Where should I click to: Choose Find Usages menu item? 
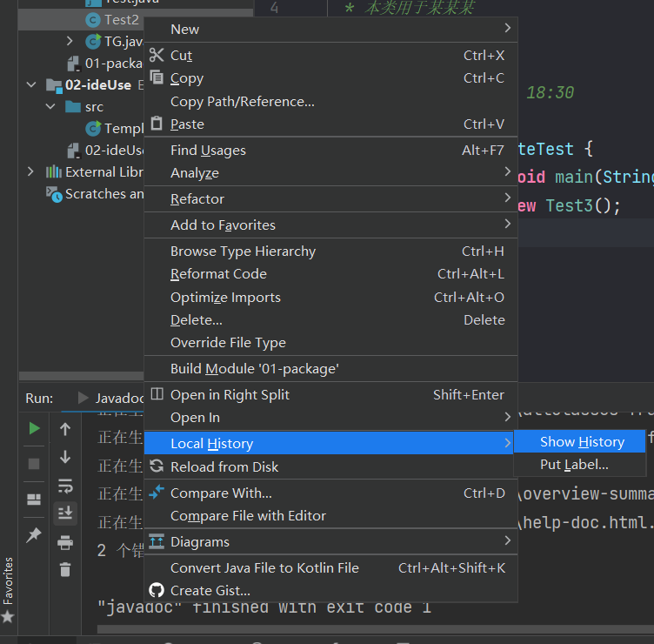330,150
